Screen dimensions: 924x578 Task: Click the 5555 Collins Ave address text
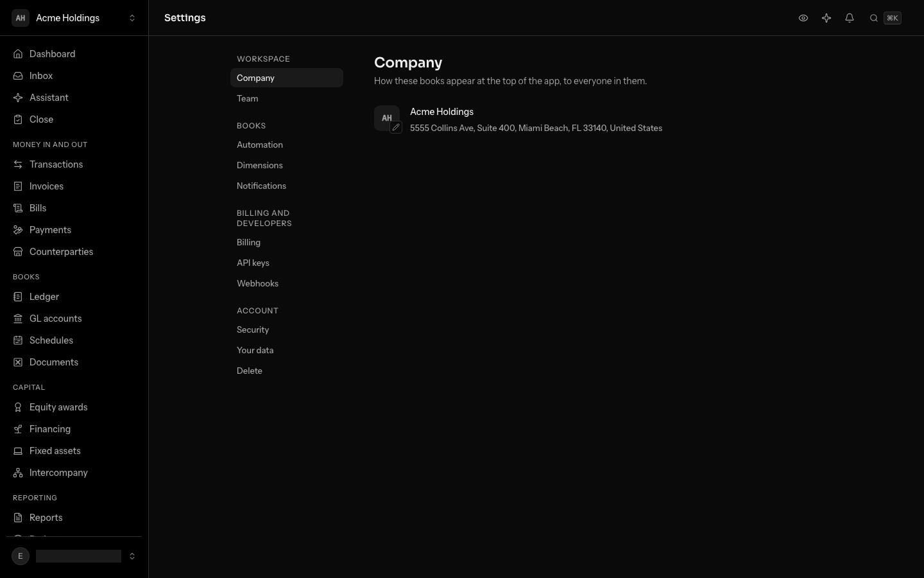pos(536,128)
